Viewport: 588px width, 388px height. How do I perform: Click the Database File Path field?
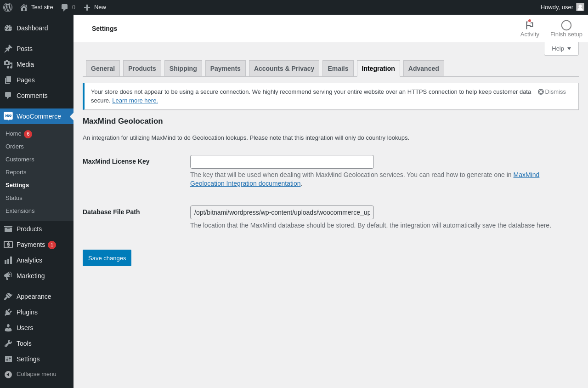click(x=282, y=212)
